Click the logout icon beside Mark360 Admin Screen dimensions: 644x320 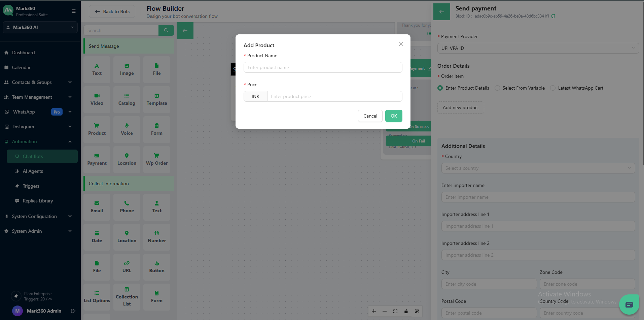click(x=73, y=311)
